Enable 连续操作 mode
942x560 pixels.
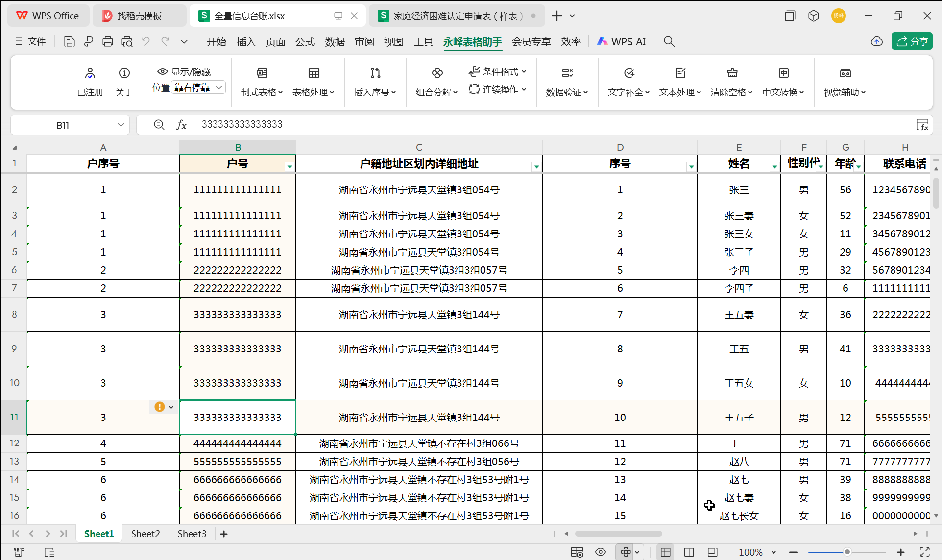click(497, 89)
